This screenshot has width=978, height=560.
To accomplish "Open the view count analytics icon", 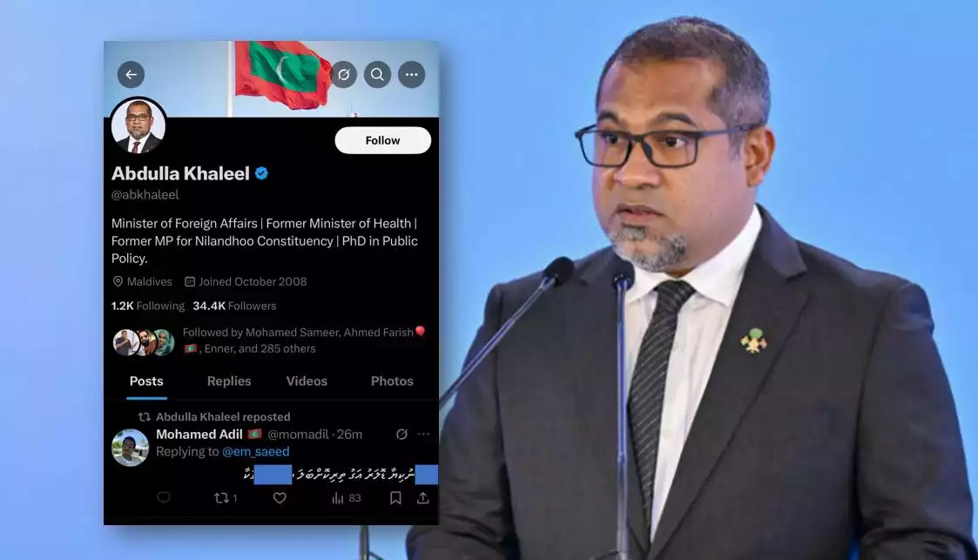I will [337, 497].
